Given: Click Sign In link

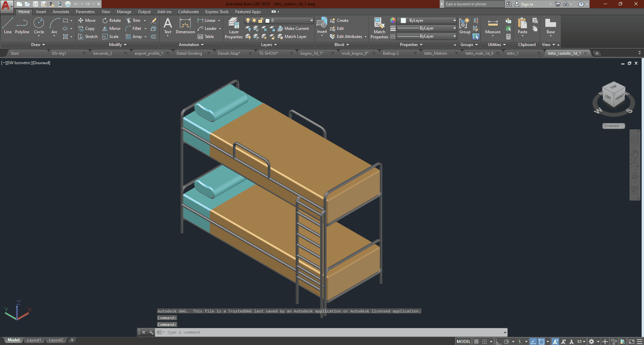Looking at the screenshot, I should point(527,4).
